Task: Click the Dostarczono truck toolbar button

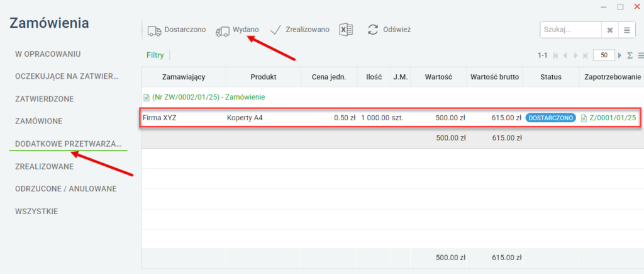Action: (x=177, y=30)
